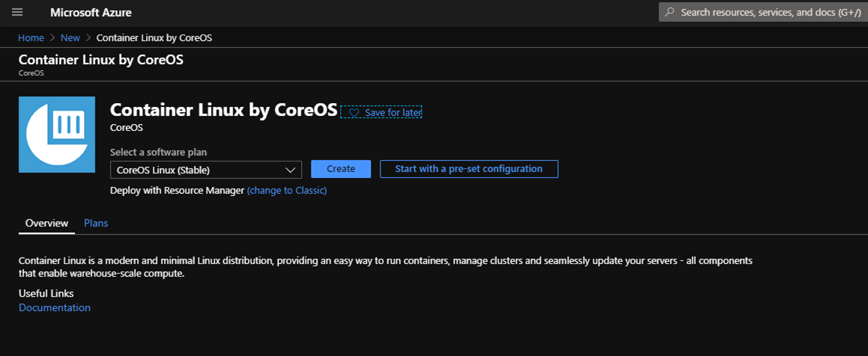Go back to the New breadcrumb
The width and height of the screenshot is (868, 356).
pos(70,37)
